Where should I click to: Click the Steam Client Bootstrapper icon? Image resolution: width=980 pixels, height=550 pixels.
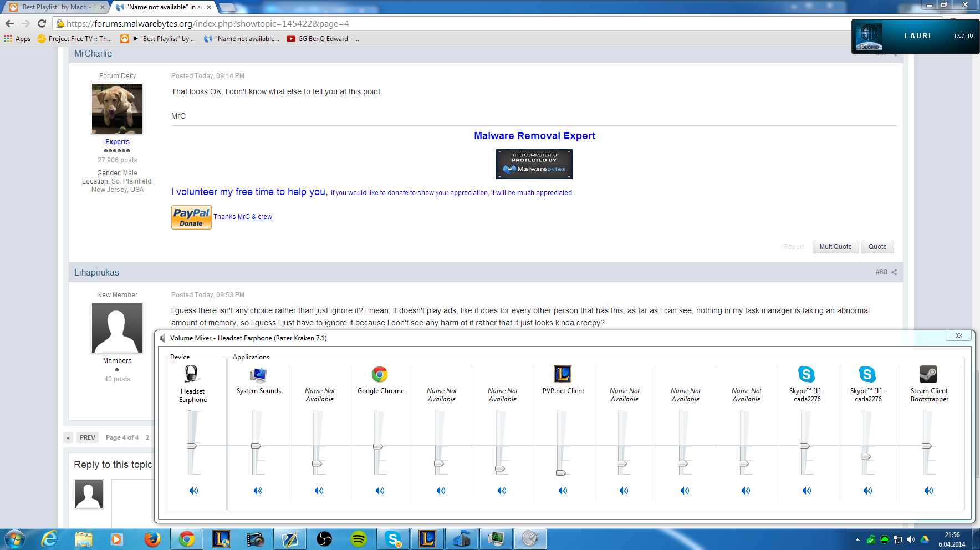coord(928,374)
